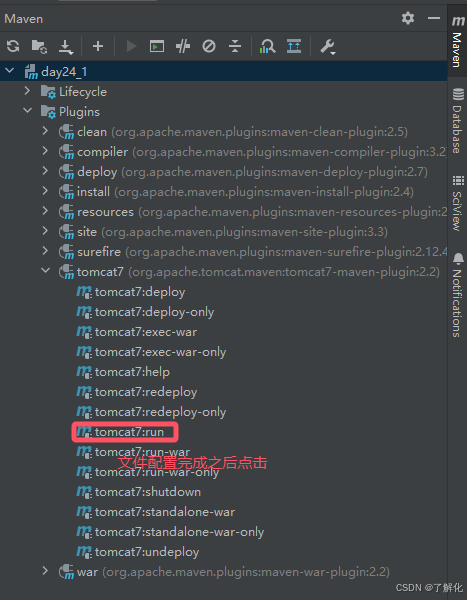The height and width of the screenshot is (600, 467).
Task: Execute Maven goal icon
Action: (x=157, y=46)
